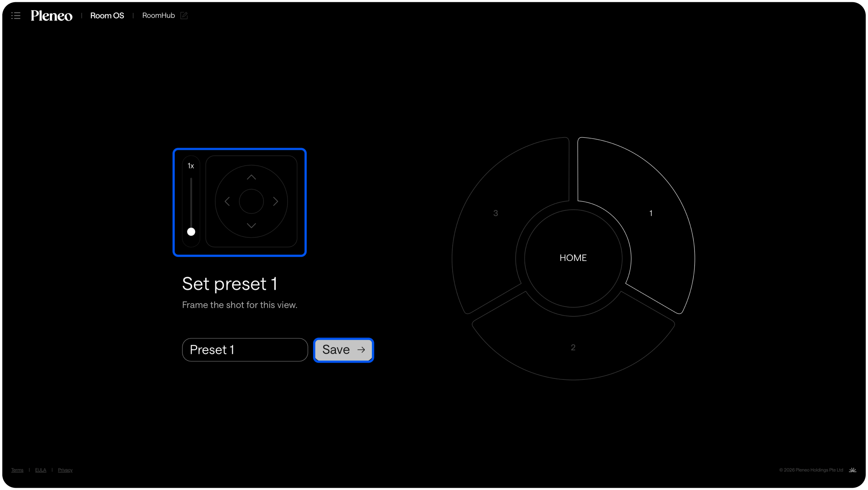Select preset segment 2 on the dial
The height and width of the screenshot is (490, 868).
click(x=573, y=347)
